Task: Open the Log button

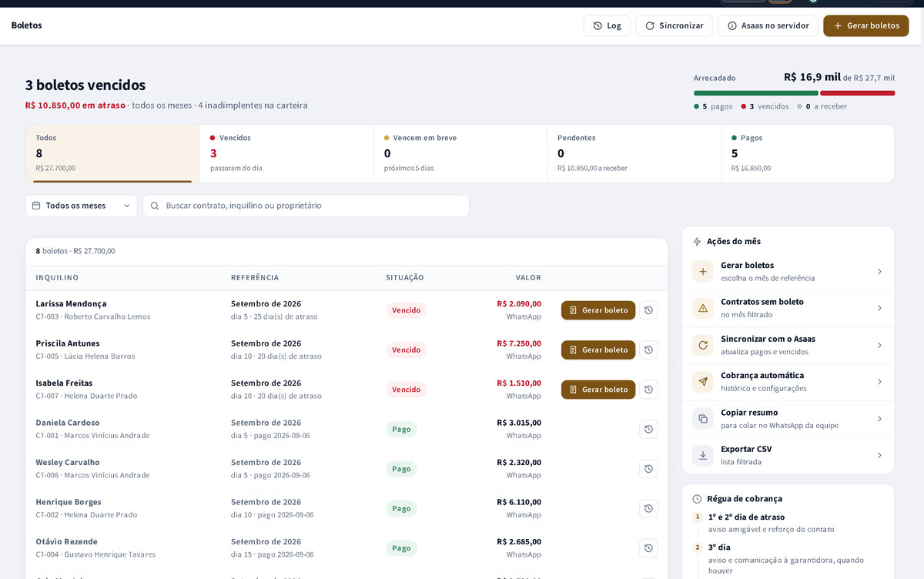Action: point(607,25)
